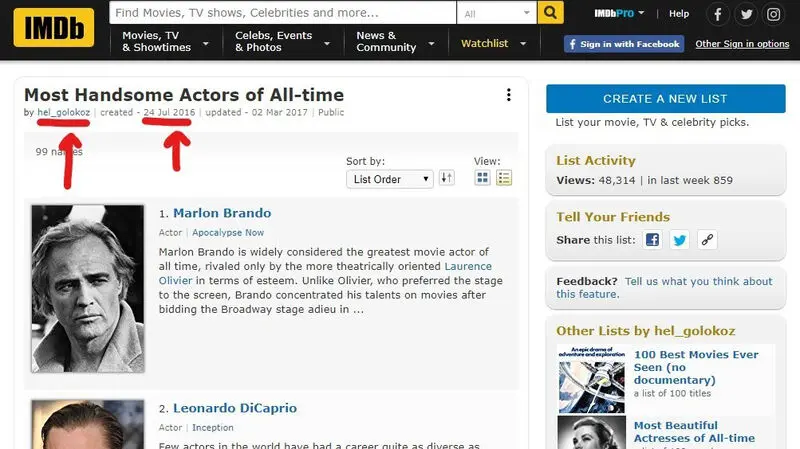The width and height of the screenshot is (800, 449).
Task: Open the search category All dropdown
Action: (496, 13)
